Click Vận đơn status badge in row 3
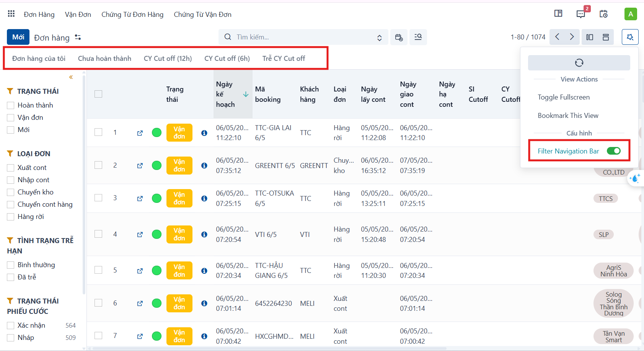The image size is (644, 351). pyautogui.click(x=179, y=198)
